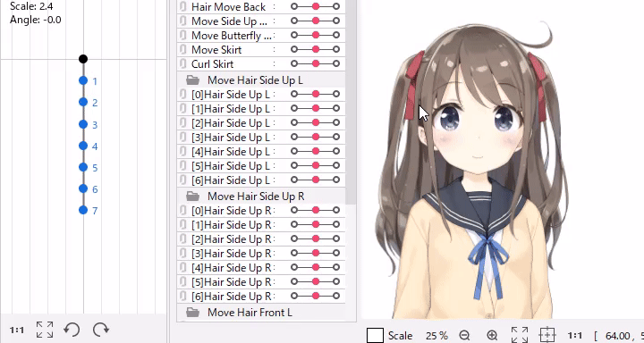Click the center crosshair focus icon
Viewport: 644px width, 343px height.
547,335
